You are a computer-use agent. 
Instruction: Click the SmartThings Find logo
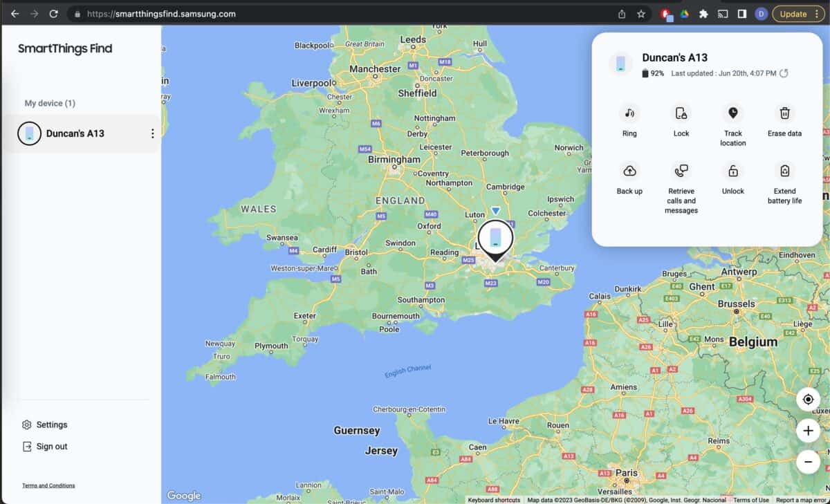tap(65, 48)
